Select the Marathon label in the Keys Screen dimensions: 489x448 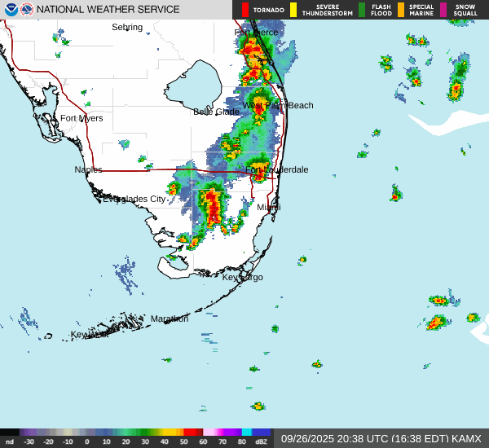[170, 318]
